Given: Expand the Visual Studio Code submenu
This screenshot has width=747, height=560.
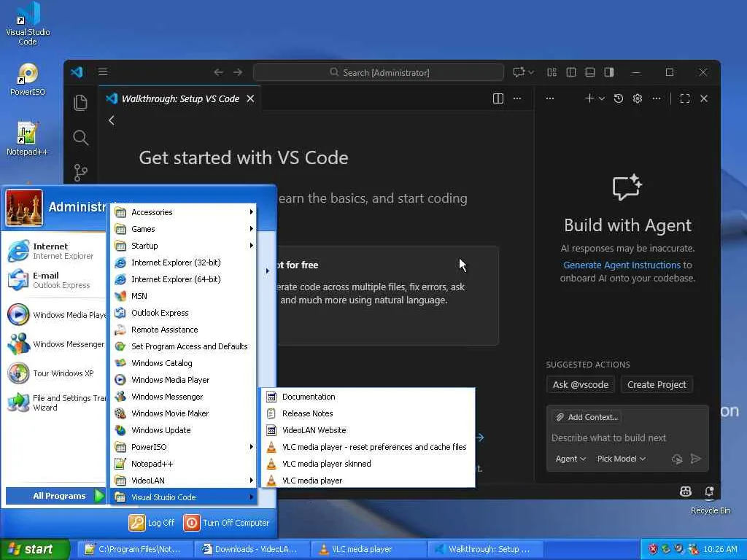Looking at the screenshot, I should [183, 497].
